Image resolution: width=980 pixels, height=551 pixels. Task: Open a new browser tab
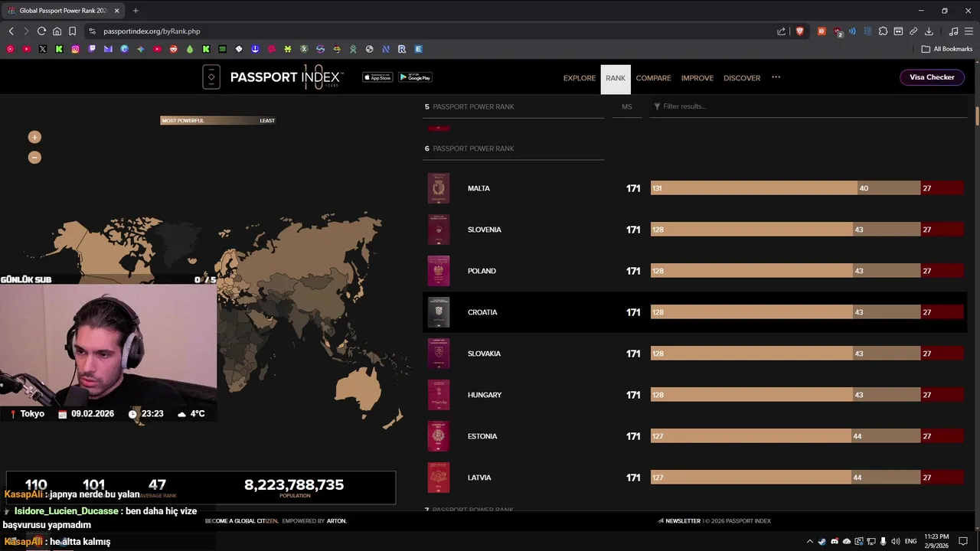[136, 11]
